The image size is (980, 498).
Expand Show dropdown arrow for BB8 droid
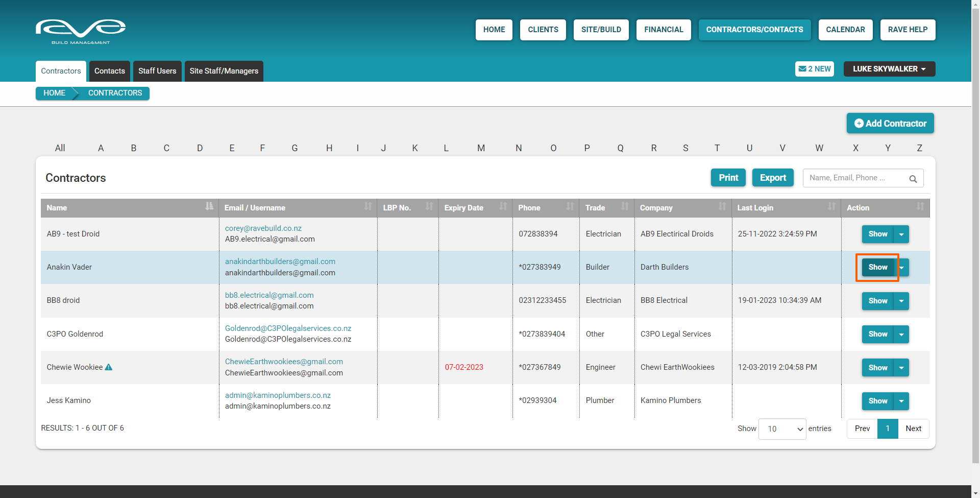click(x=902, y=301)
